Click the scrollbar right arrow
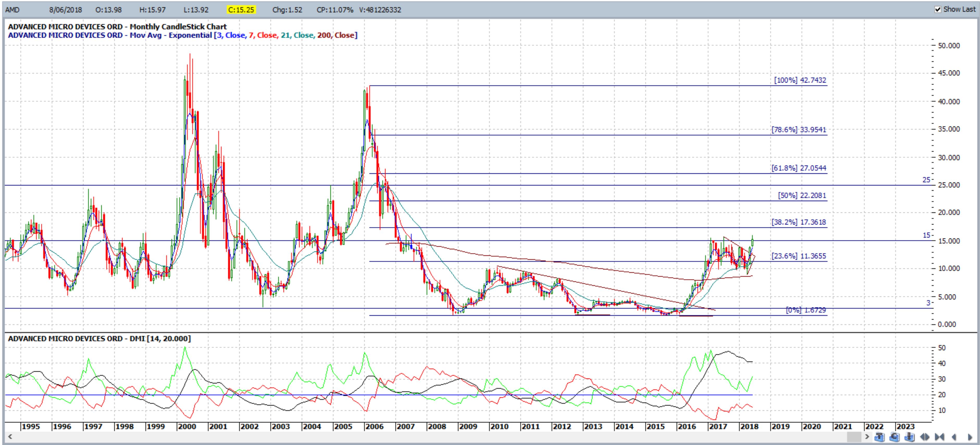Screen dimensions: 980x445 click(867, 437)
